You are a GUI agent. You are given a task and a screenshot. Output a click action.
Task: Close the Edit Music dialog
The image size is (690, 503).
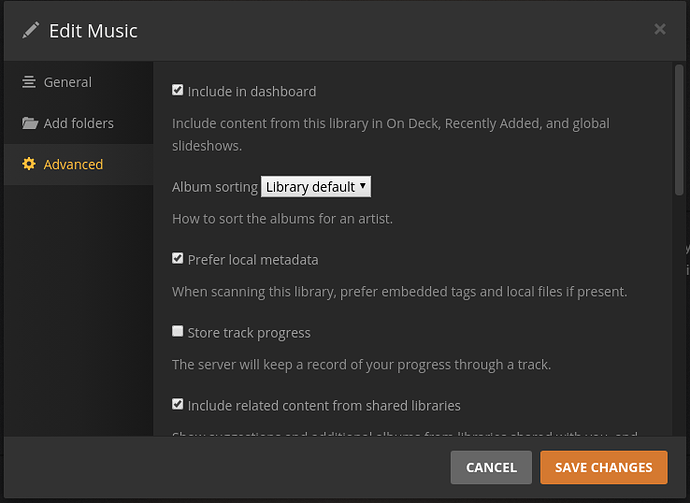pyautogui.click(x=660, y=29)
